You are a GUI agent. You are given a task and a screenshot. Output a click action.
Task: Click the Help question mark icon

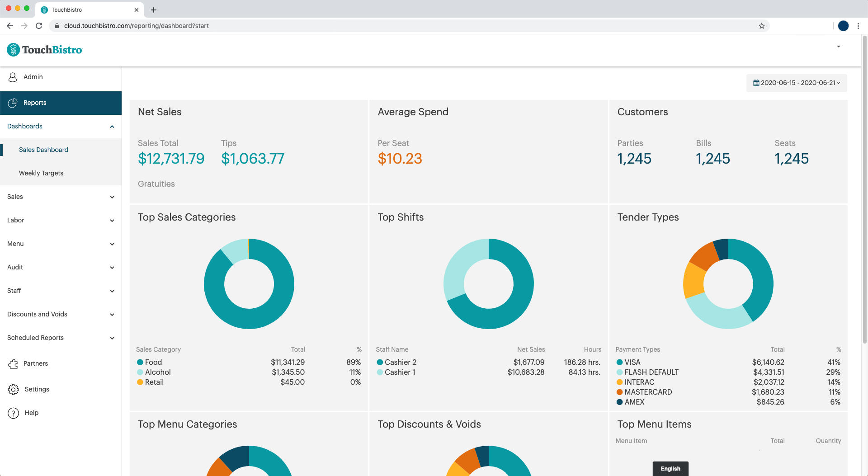click(13, 413)
